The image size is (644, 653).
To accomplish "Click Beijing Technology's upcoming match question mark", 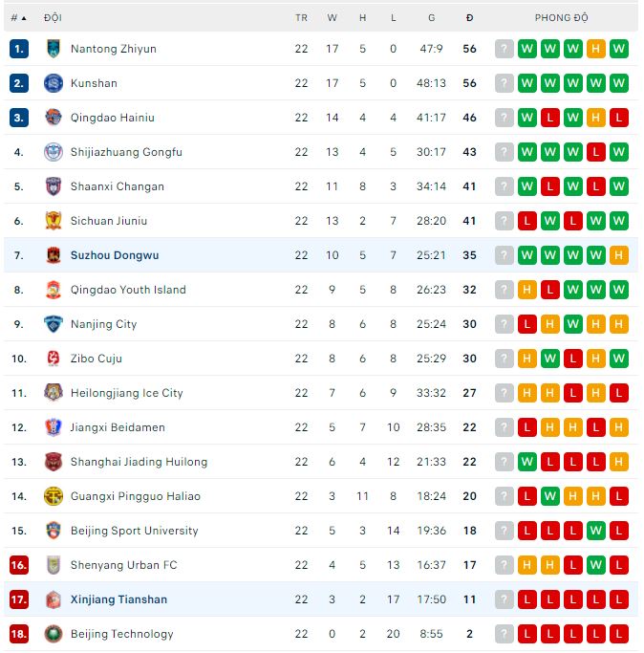I will click(504, 634).
